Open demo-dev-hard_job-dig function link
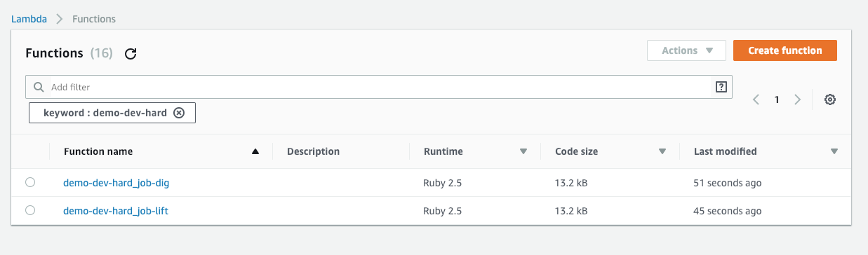The height and width of the screenshot is (255, 868). click(x=116, y=184)
